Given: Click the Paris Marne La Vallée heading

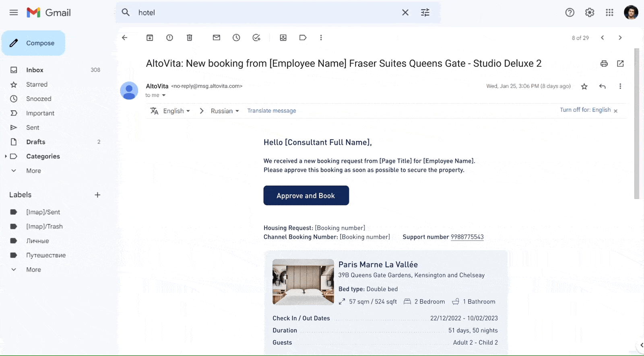Looking at the screenshot, I should click(378, 265).
